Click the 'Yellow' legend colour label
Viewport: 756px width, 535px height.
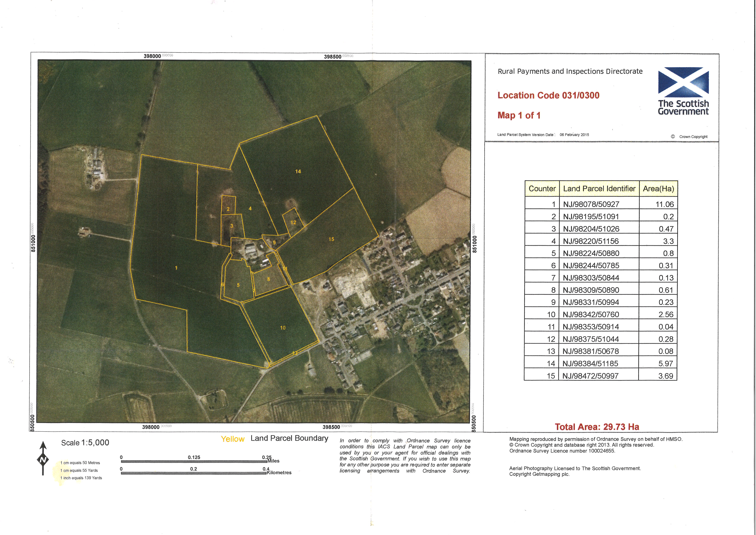coord(232,439)
